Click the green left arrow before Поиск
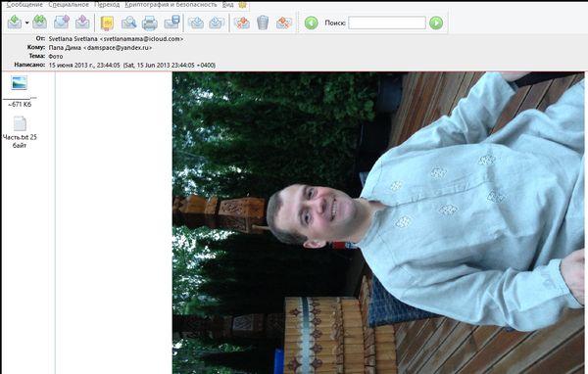588x374 pixels. [x=312, y=23]
